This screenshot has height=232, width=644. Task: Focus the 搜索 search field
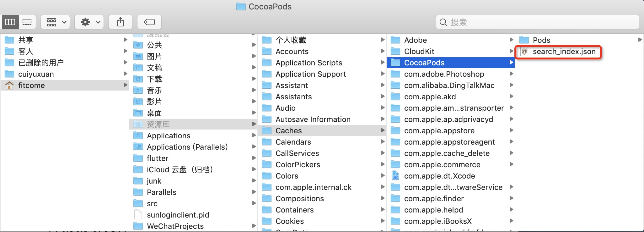pyautogui.click(x=537, y=22)
